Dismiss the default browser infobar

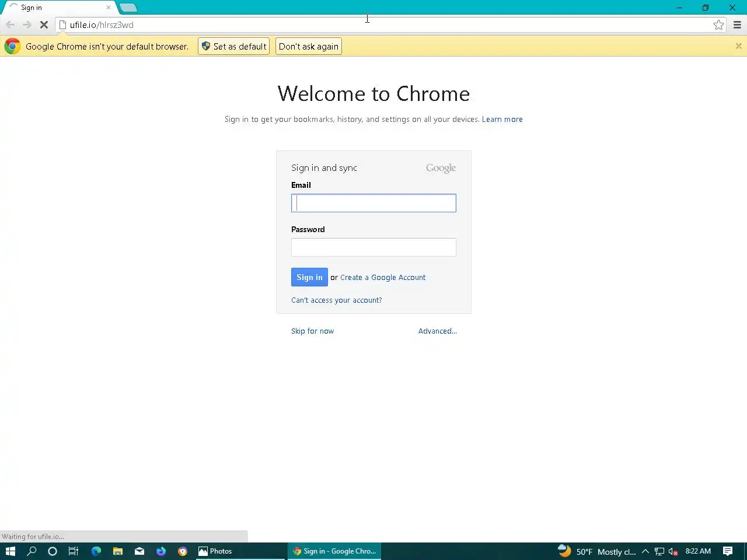pyautogui.click(x=738, y=46)
